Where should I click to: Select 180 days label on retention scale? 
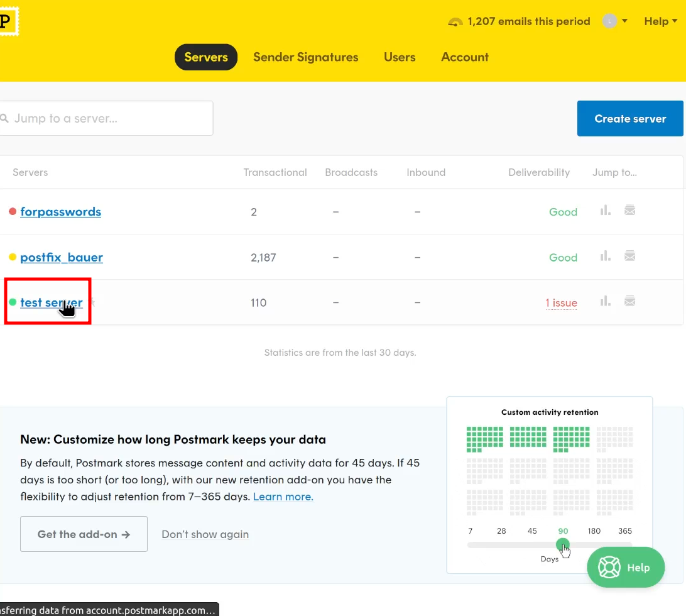pyautogui.click(x=594, y=531)
